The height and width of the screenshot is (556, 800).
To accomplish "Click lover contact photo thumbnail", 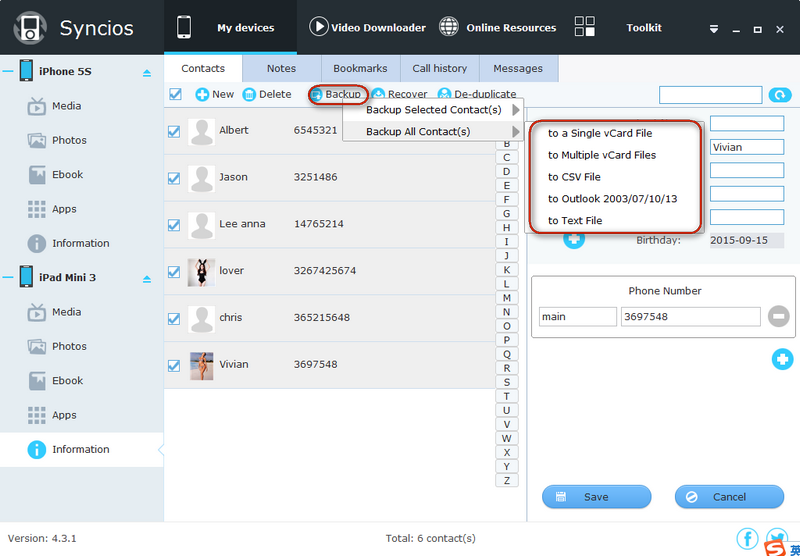I will tap(201, 272).
